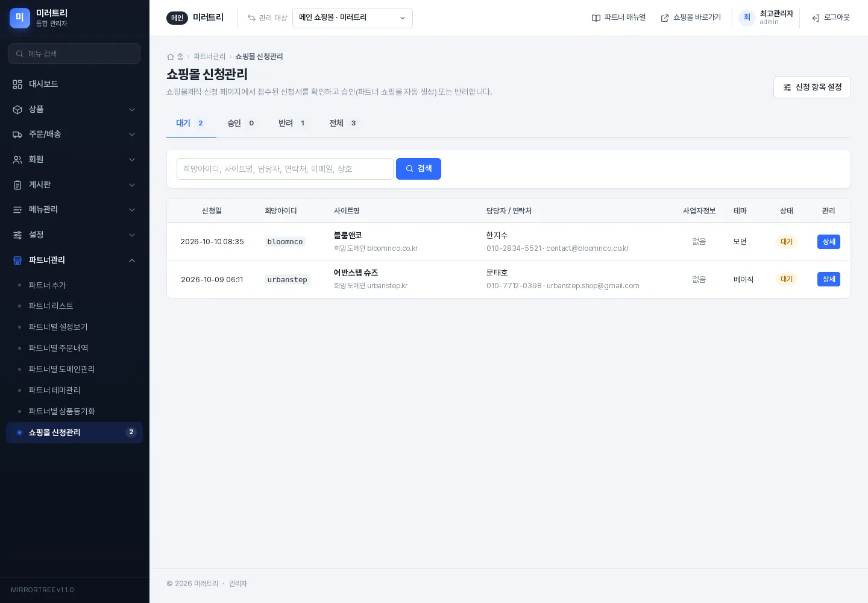868x603 pixels.
Task: Click site name 어반스텝 슈즈
Action: 356,273
